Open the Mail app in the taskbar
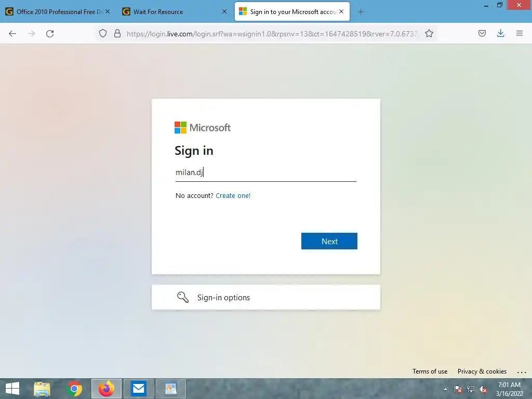 click(138, 389)
